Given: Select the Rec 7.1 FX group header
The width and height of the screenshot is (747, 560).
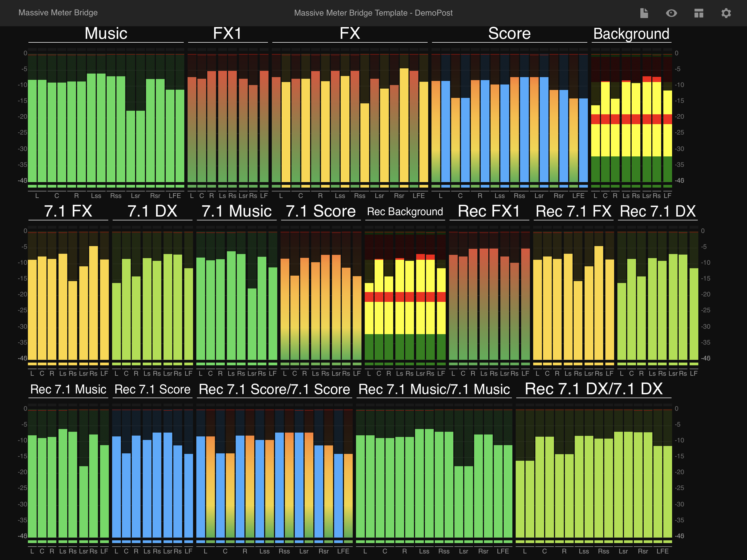Looking at the screenshot, I should coord(573,211).
